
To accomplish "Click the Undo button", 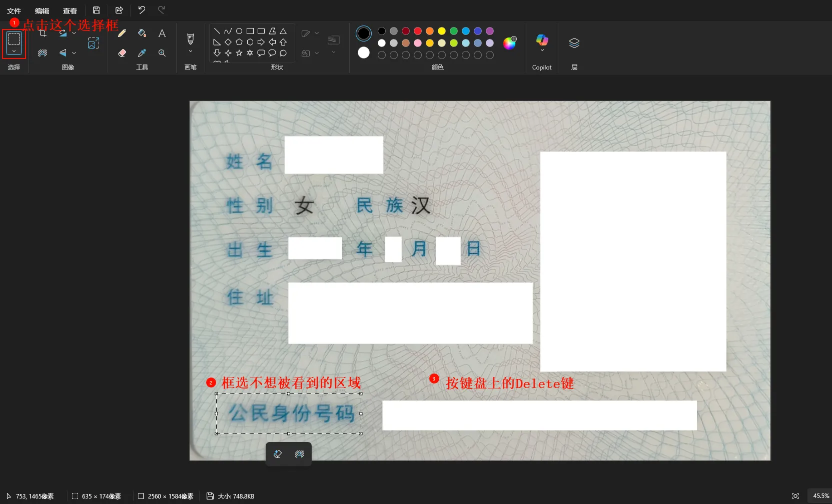I will coord(142,9).
